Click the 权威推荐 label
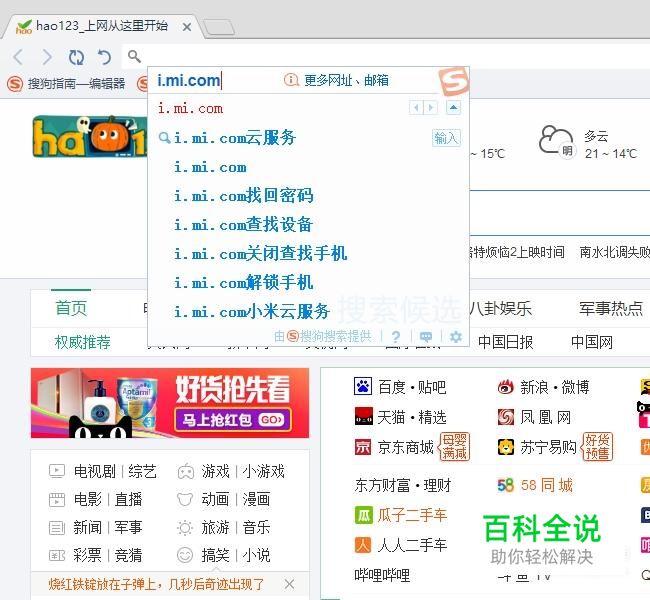The image size is (650, 600). click(x=82, y=343)
